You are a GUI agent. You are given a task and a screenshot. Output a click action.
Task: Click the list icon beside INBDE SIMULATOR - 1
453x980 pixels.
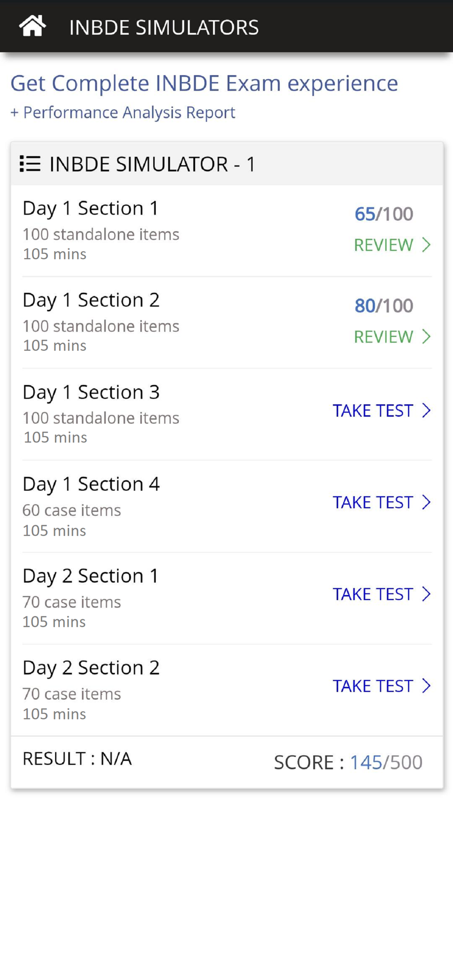pyautogui.click(x=30, y=164)
